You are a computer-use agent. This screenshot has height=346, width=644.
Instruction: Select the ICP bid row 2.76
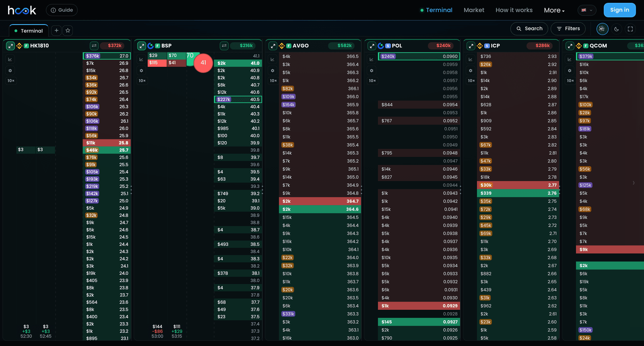[x=518, y=193]
